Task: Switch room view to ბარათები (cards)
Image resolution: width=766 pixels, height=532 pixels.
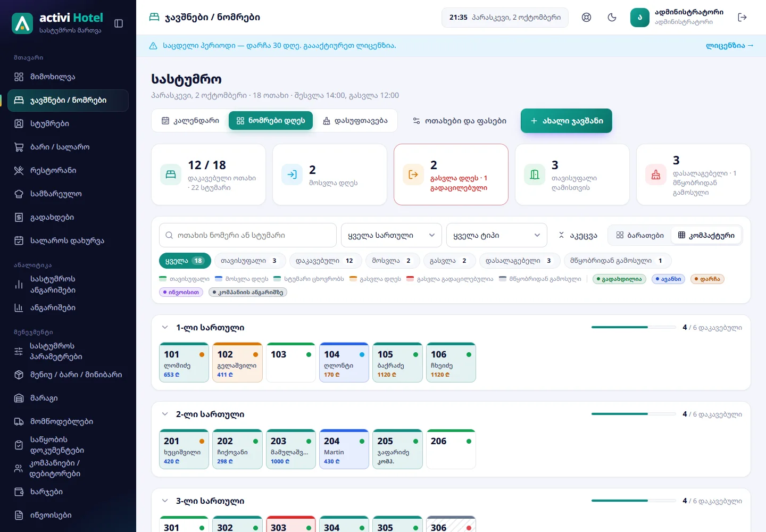Action: 640,235
